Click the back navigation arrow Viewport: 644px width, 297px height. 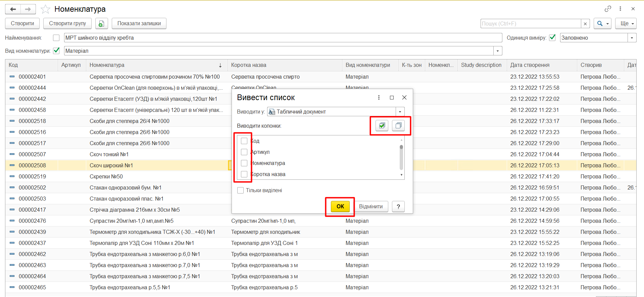[x=13, y=9]
